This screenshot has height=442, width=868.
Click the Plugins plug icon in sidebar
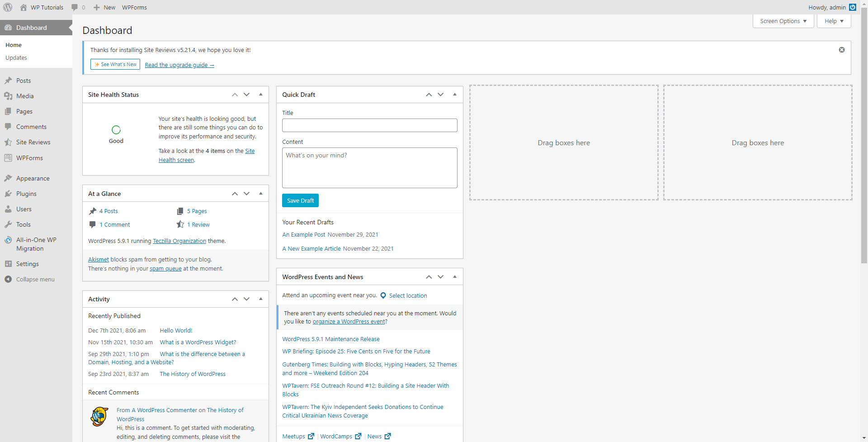[8, 194]
